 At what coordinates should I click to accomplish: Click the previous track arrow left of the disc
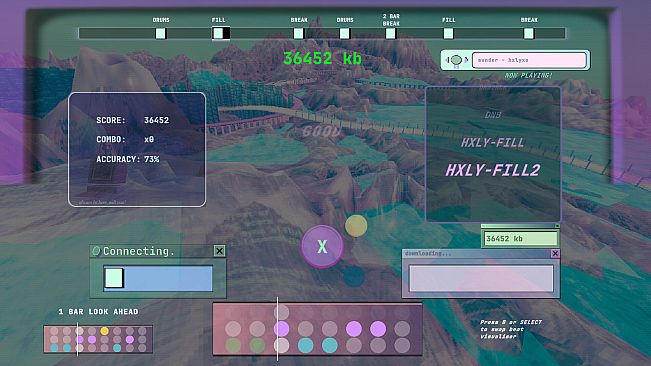tap(447, 60)
